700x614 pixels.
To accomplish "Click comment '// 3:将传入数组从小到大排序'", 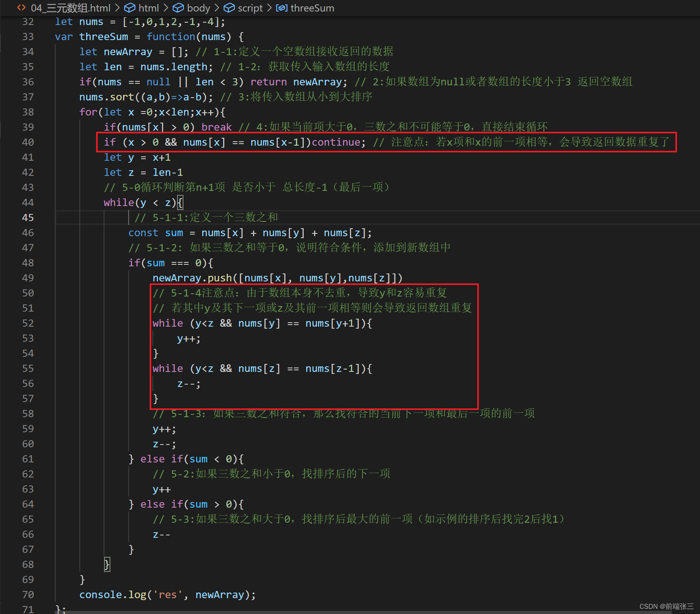I will (296, 97).
